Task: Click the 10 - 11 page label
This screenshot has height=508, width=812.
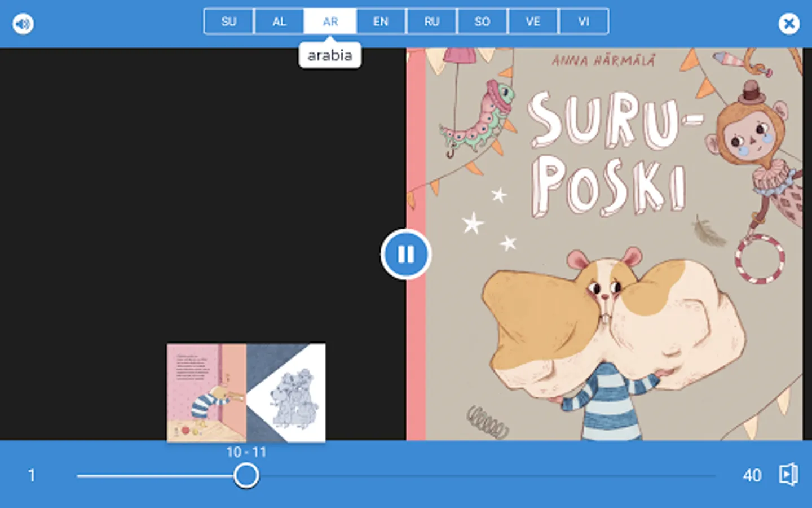Action: click(x=246, y=452)
